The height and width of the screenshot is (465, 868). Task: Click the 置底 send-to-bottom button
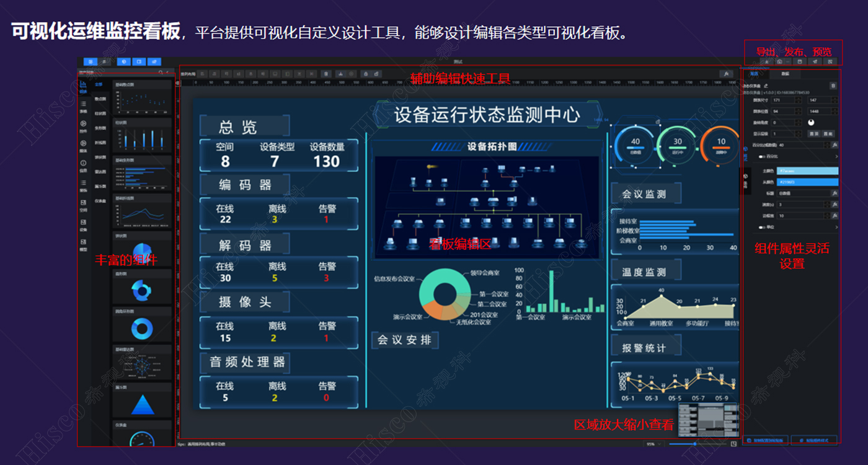click(829, 133)
